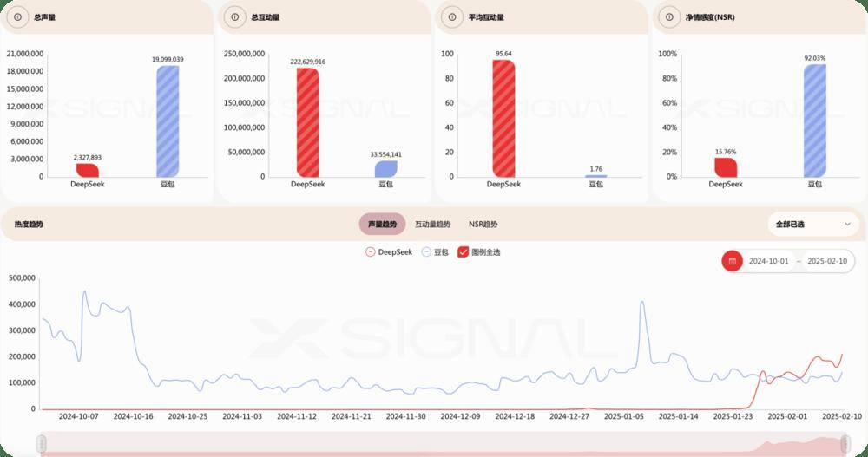Click 净情感度(NSR) card title text
The height and width of the screenshot is (457, 868).
710,17
